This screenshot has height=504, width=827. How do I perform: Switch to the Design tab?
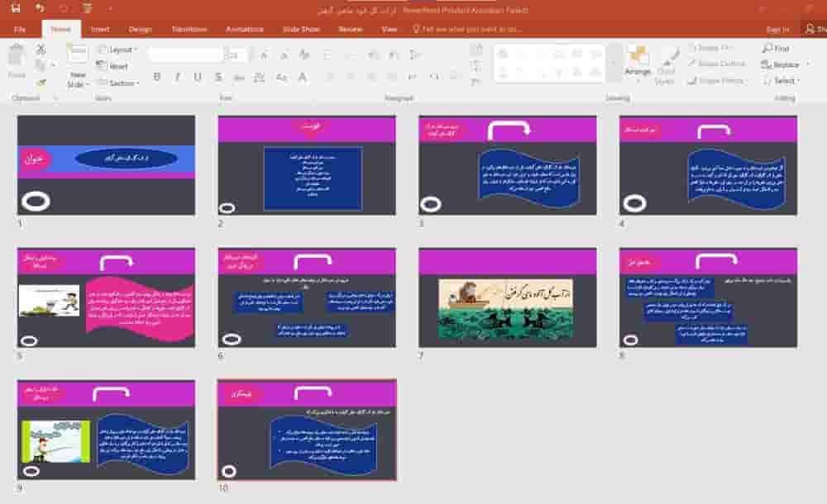tap(141, 29)
